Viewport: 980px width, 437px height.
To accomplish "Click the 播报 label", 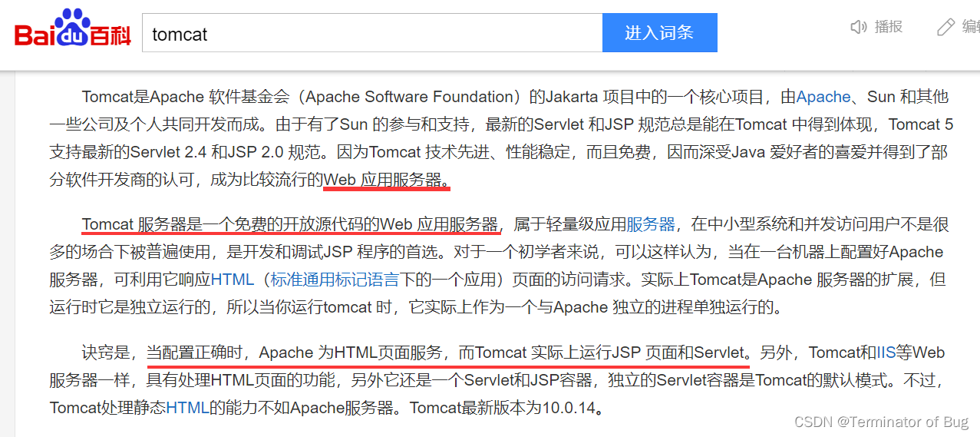I will pos(889,27).
